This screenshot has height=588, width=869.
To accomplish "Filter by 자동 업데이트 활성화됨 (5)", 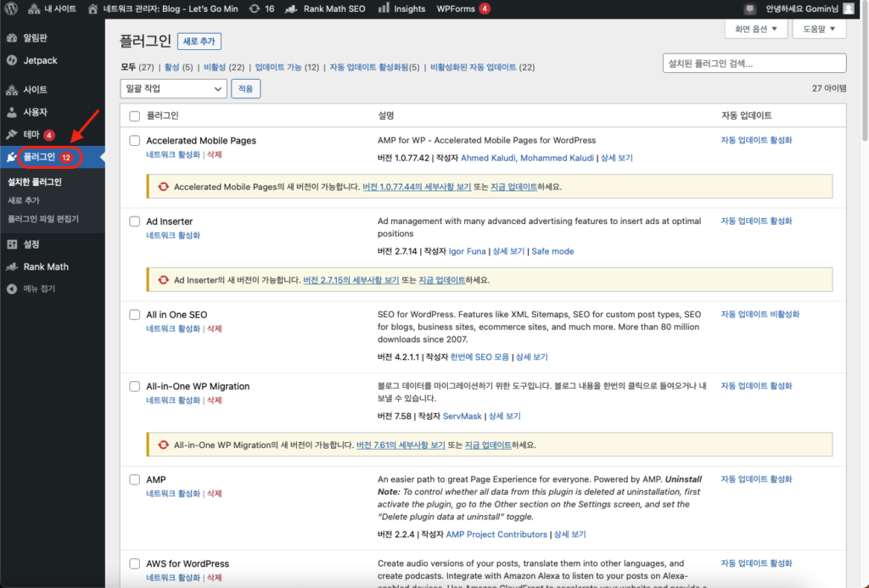I will [374, 67].
